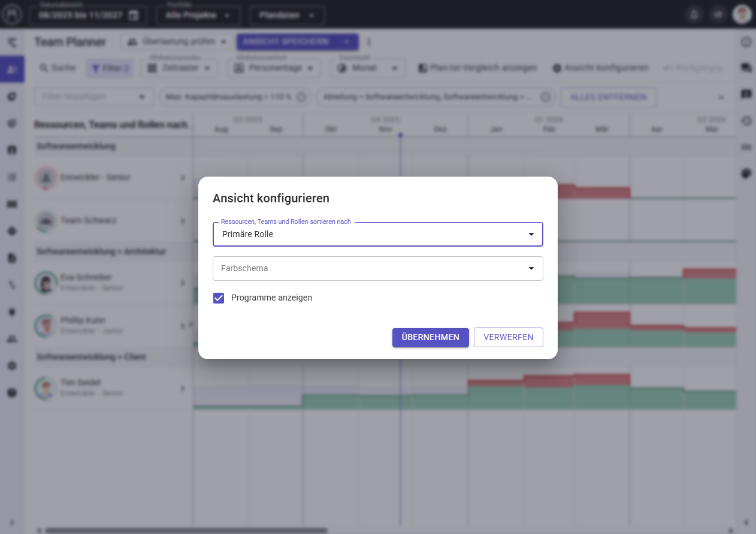Image resolution: width=756 pixels, height=534 pixels.
Task: Click the Suche search icon
Action: (44, 68)
